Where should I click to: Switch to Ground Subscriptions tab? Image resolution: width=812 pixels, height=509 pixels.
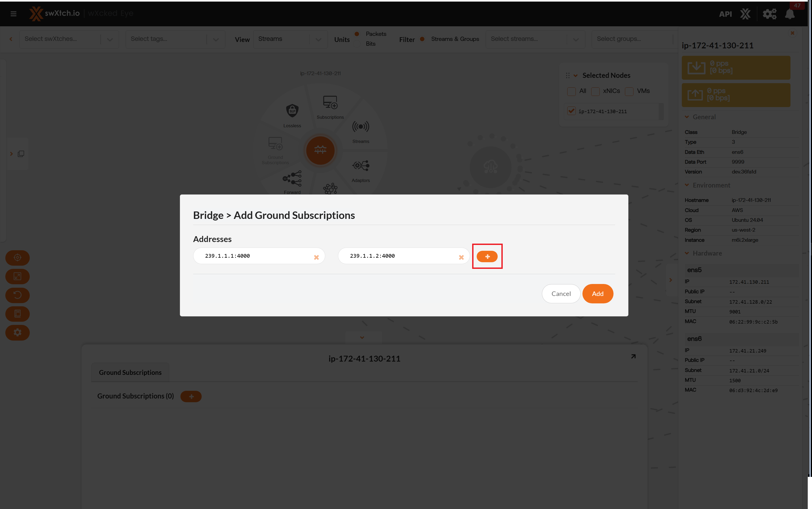point(130,372)
